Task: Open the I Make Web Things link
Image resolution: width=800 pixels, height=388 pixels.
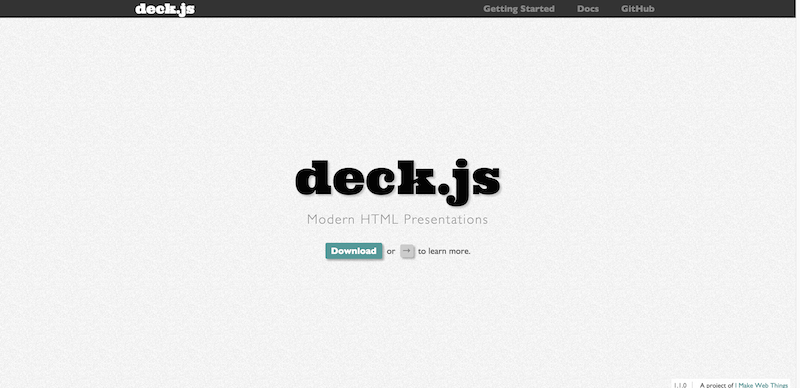Action: (x=762, y=385)
